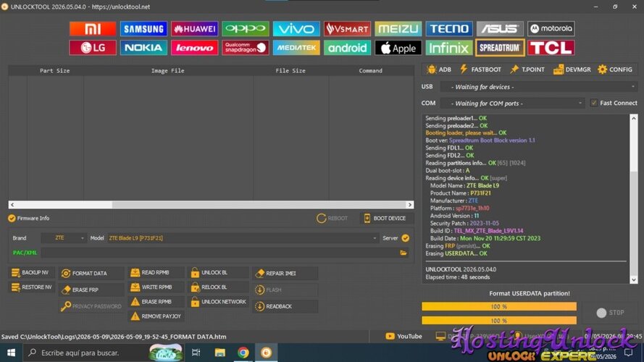
Task: Browse for PAC/XML file with folder icon
Action: [403, 253]
